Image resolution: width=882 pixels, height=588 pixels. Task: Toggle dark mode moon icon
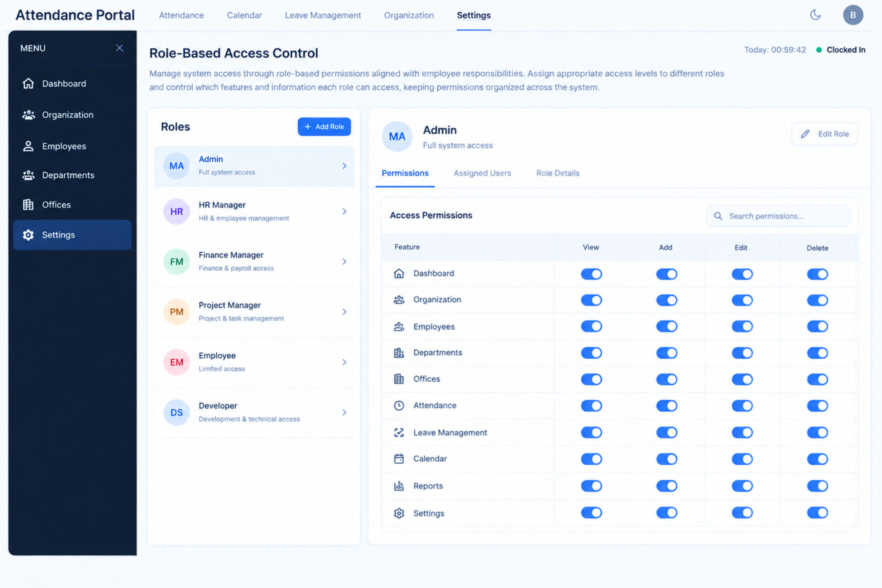[815, 15]
